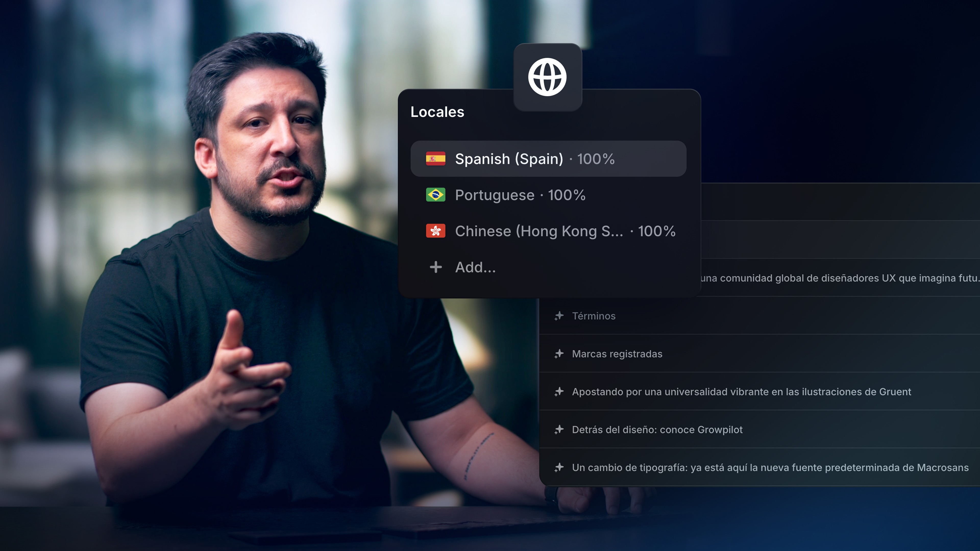
Task: Open 'Detrás del diseño: conoce Growpilot' entry
Action: click(657, 430)
